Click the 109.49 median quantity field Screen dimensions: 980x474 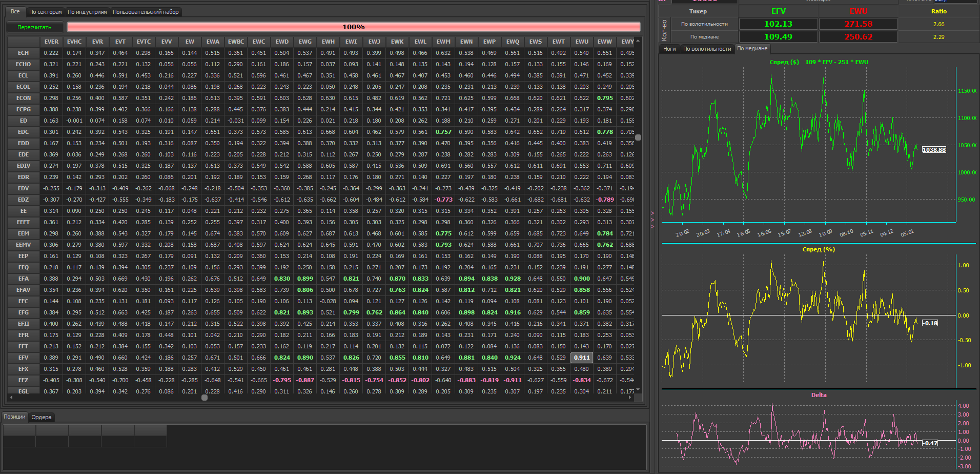[778, 37]
